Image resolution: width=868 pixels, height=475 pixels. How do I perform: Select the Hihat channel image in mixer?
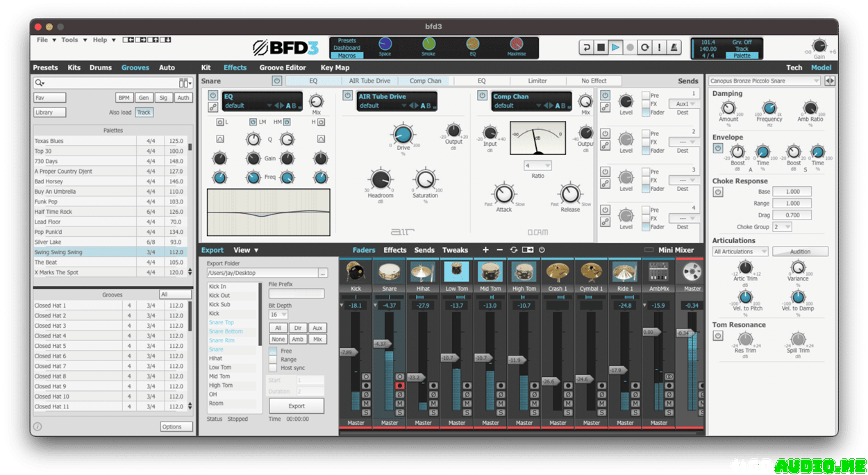point(423,272)
